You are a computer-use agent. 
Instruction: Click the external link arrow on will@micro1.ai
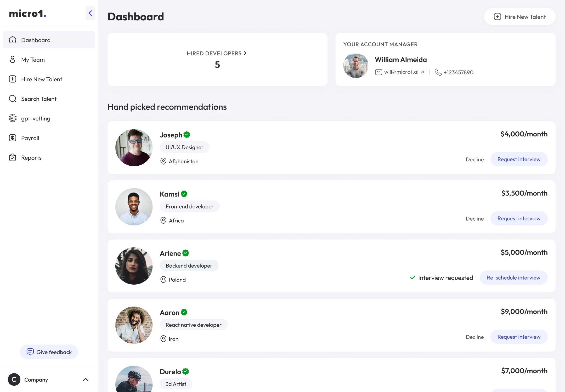click(x=423, y=72)
